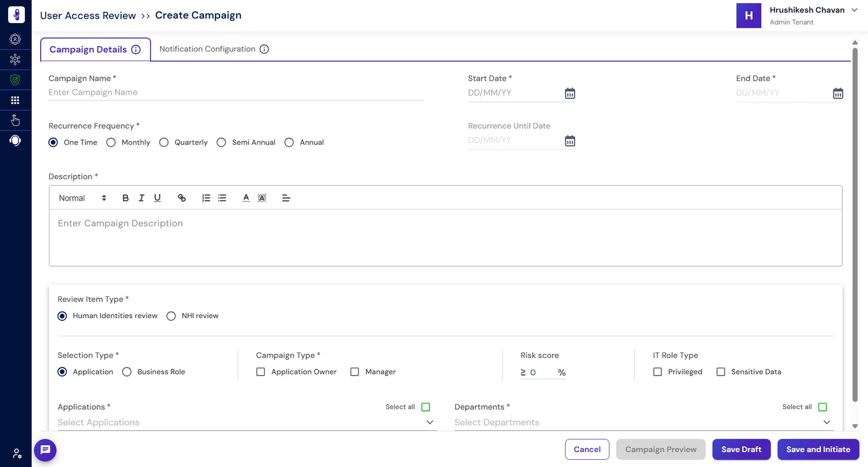Viewport: 868px width, 467px height.
Task: Apply bullet list formatting in description
Action: (222, 198)
